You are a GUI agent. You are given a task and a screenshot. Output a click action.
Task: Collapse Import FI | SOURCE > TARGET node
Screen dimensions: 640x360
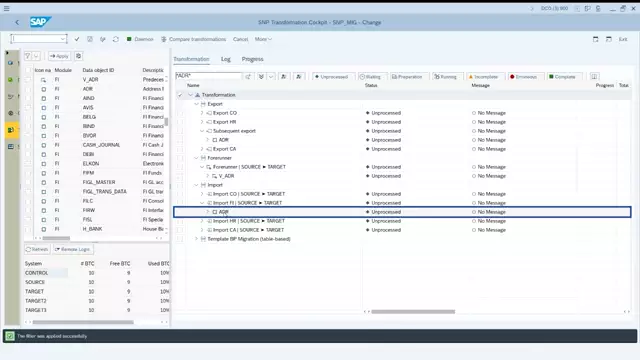coord(202,203)
